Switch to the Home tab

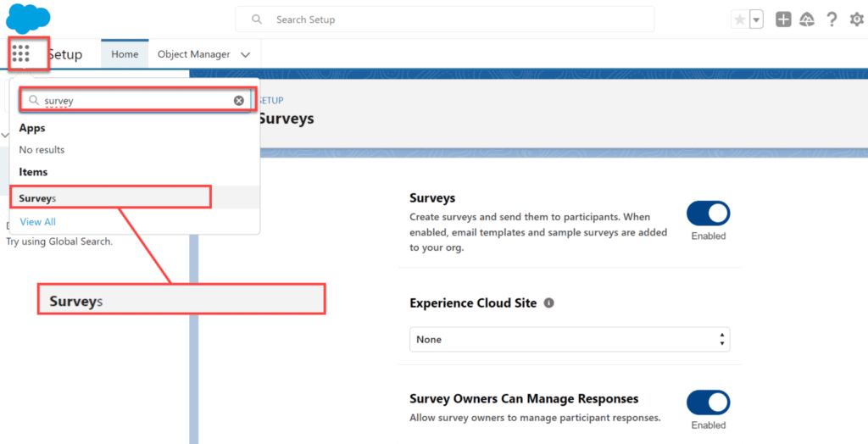[125, 54]
